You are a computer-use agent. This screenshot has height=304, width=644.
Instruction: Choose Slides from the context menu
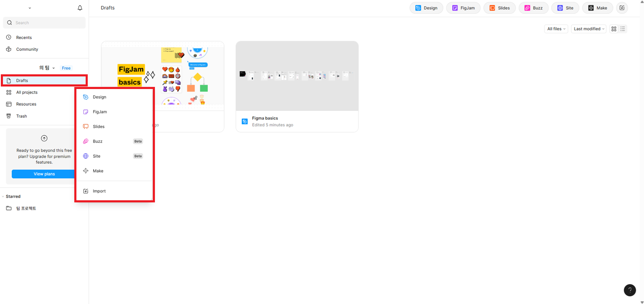pyautogui.click(x=114, y=126)
